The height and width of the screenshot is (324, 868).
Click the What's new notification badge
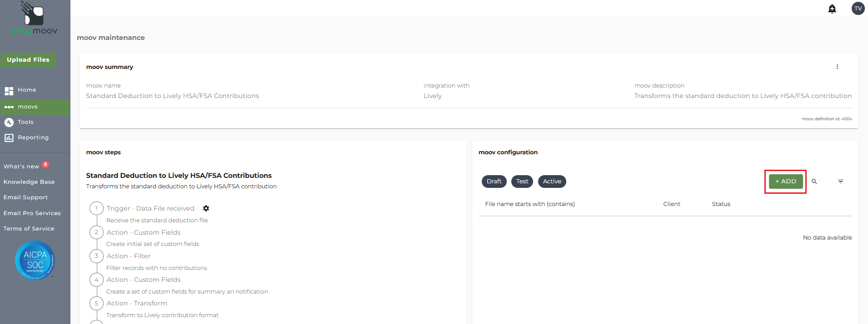click(45, 164)
